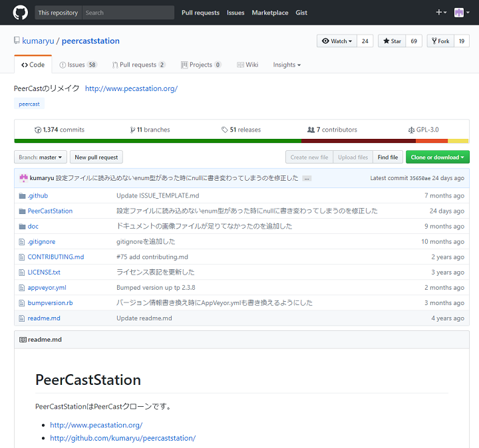The width and height of the screenshot is (479, 448).
Task: Open the github.com/kumaryu/peercaststation readme link
Action: pos(123,438)
